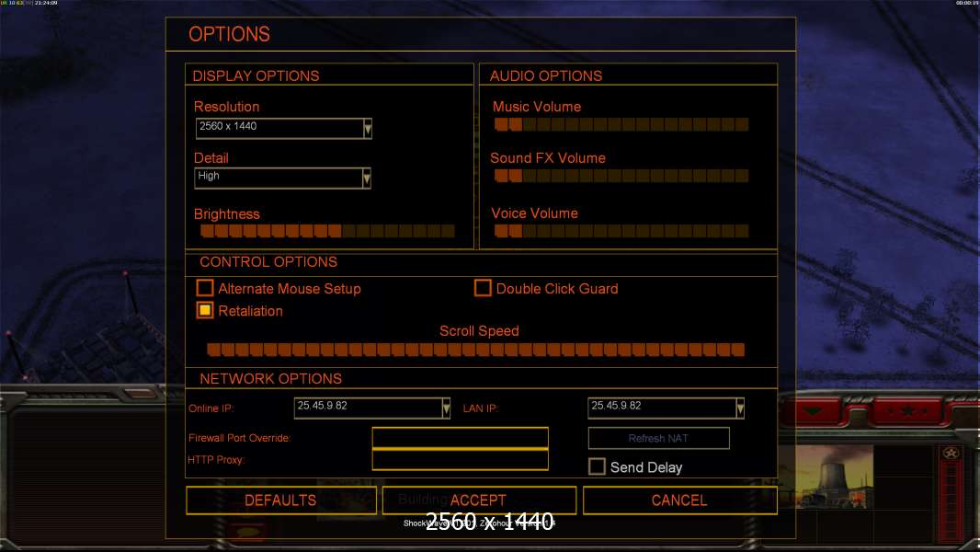This screenshot has width=980, height=552.
Task: Click the "OPTIONS" window title
Action: click(x=230, y=34)
